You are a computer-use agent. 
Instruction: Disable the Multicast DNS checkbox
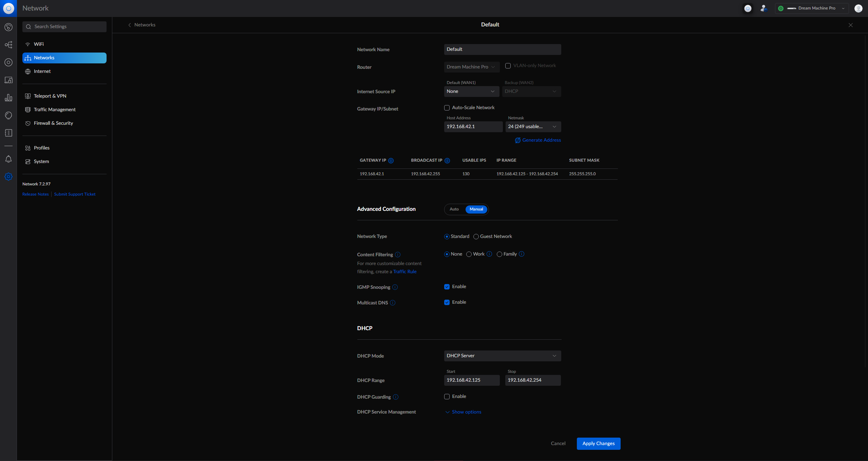point(447,302)
